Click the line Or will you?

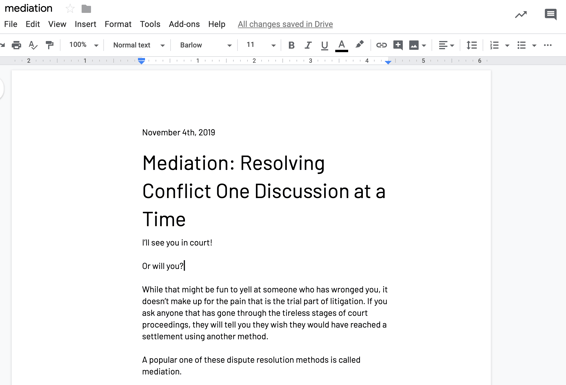click(163, 266)
